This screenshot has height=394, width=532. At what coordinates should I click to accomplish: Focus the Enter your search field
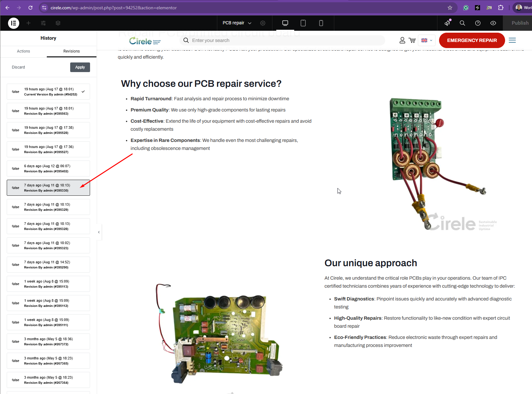pos(282,40)
